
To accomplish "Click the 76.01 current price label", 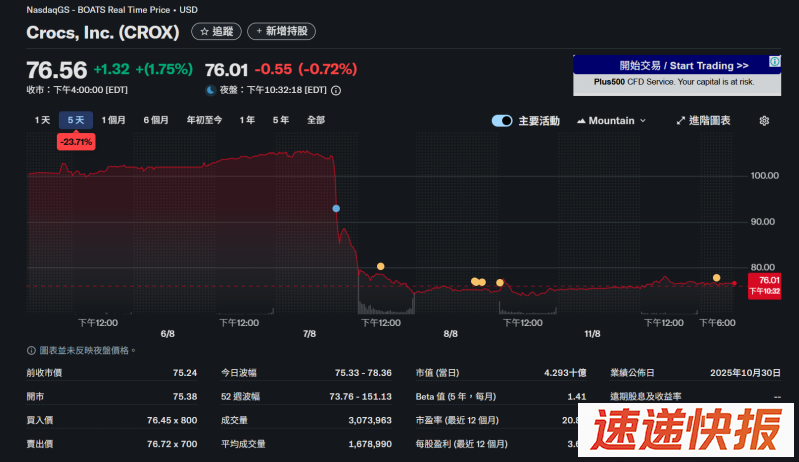I will pos(764,285).
